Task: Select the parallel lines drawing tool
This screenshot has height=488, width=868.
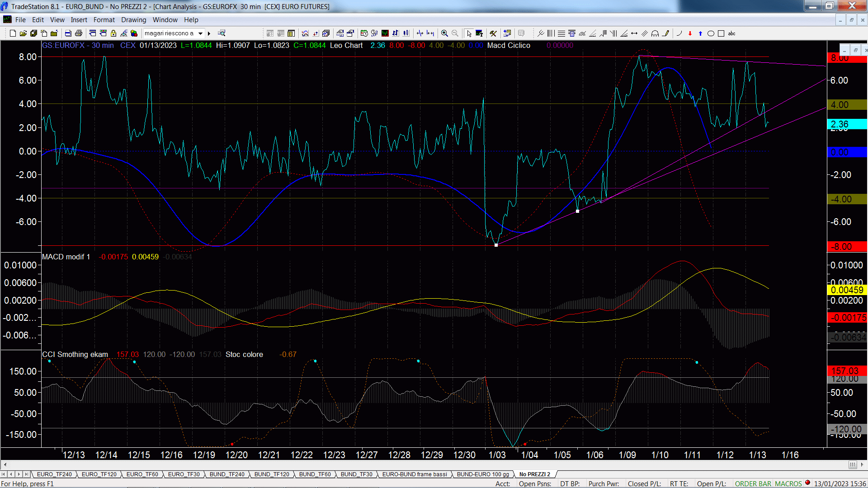Action: pos(645,33)
